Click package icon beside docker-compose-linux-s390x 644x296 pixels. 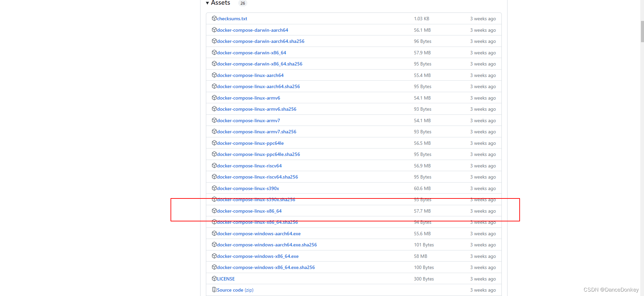pos(214,188)
